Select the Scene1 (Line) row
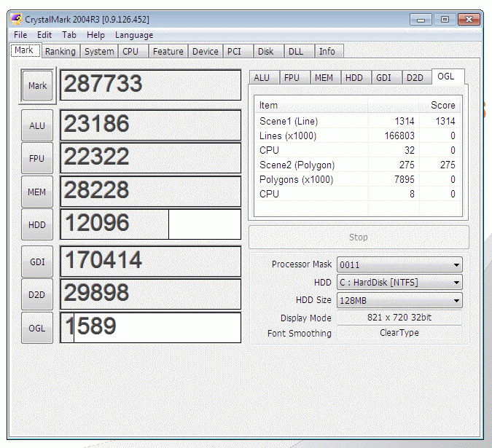Viewport: 492px width, 448px height. coord(357,122)
